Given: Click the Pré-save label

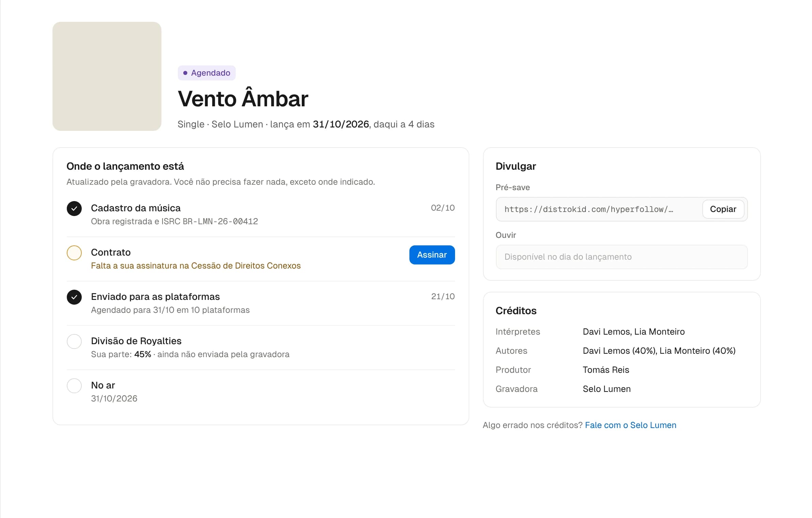Looking at the screenshot, I should coord(513,187).
